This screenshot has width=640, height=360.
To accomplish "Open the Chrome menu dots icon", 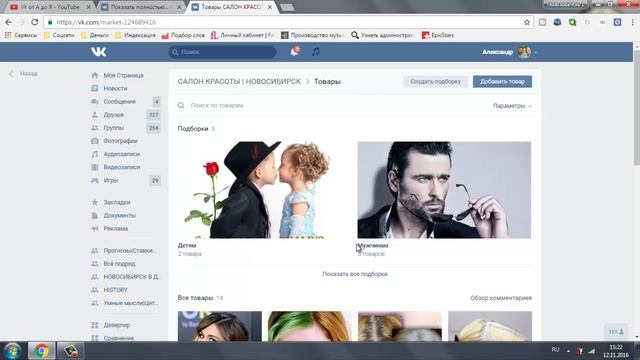I will point(633,22).
